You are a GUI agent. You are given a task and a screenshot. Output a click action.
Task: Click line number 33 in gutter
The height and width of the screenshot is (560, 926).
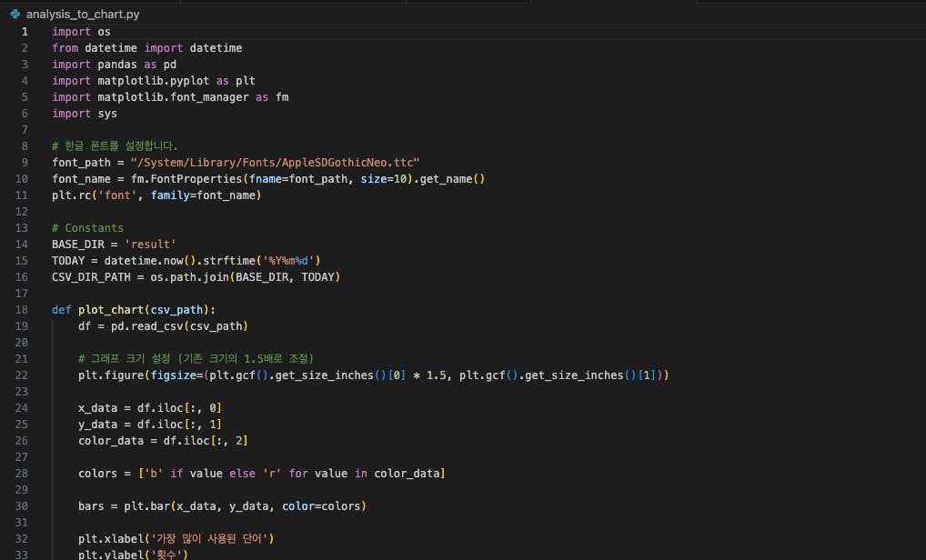[21, 555]
